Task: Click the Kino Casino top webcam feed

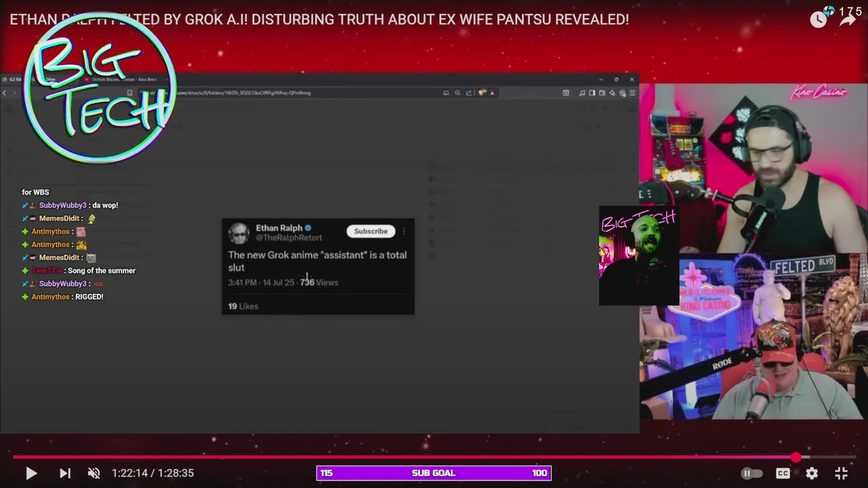Action: coord(753,168)
